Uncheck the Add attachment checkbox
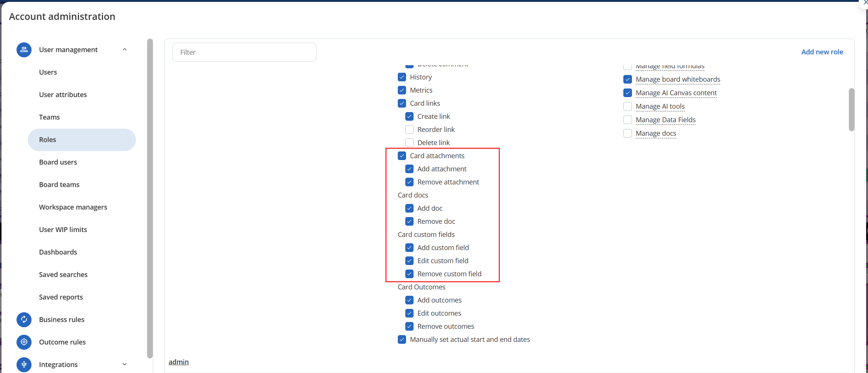 click(409, 169)
